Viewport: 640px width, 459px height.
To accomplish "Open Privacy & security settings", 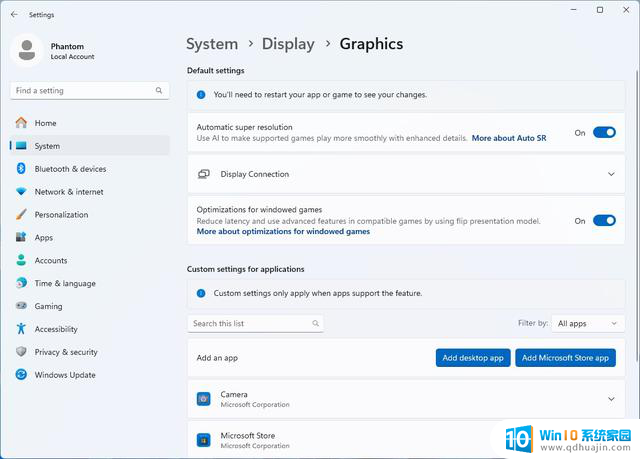I will (90, 351).
